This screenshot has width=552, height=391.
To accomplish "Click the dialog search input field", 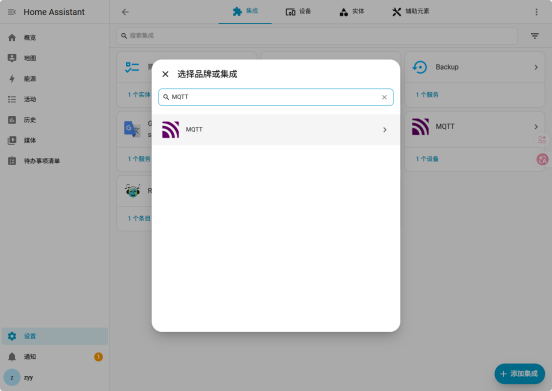I will [x=276, y=97].
